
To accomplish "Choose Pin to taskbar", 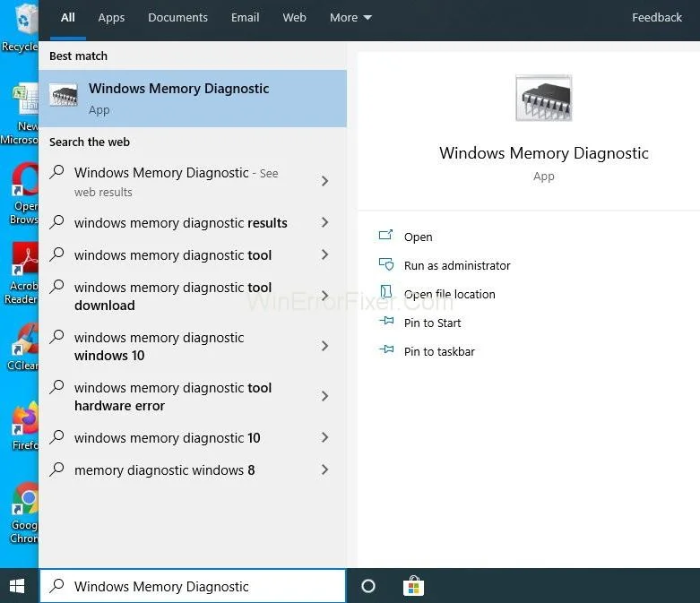I will (x=439, y=352).
